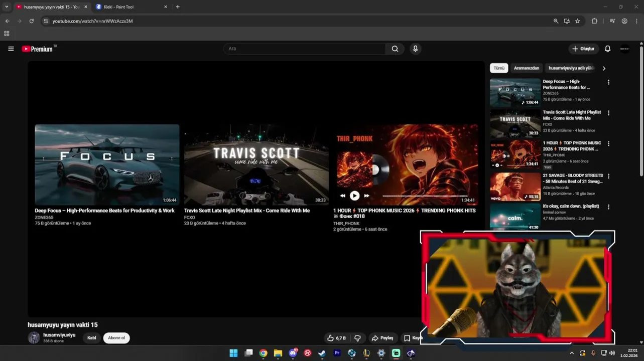Screen dimensions: 644x361
Task: Open options for sidebar '1 HOUR TOP PHONK' video
Action: pos(609,144)
